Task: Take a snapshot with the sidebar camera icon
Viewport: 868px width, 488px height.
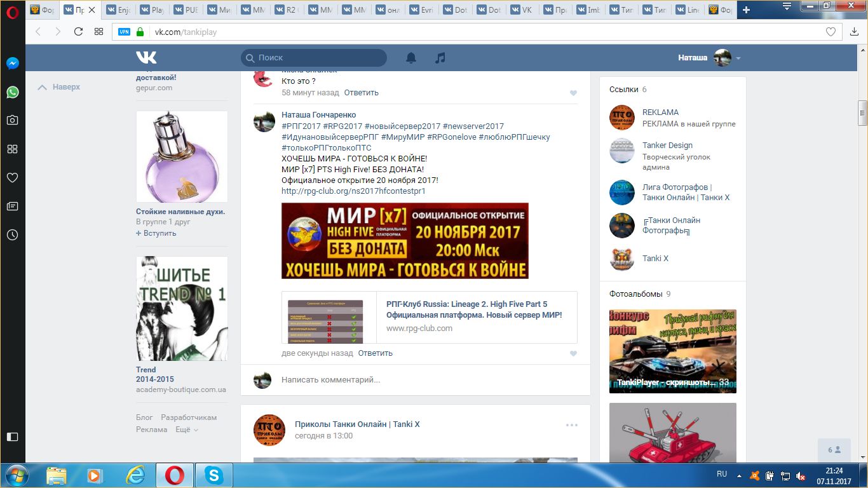Action: [x=12, y=120]
